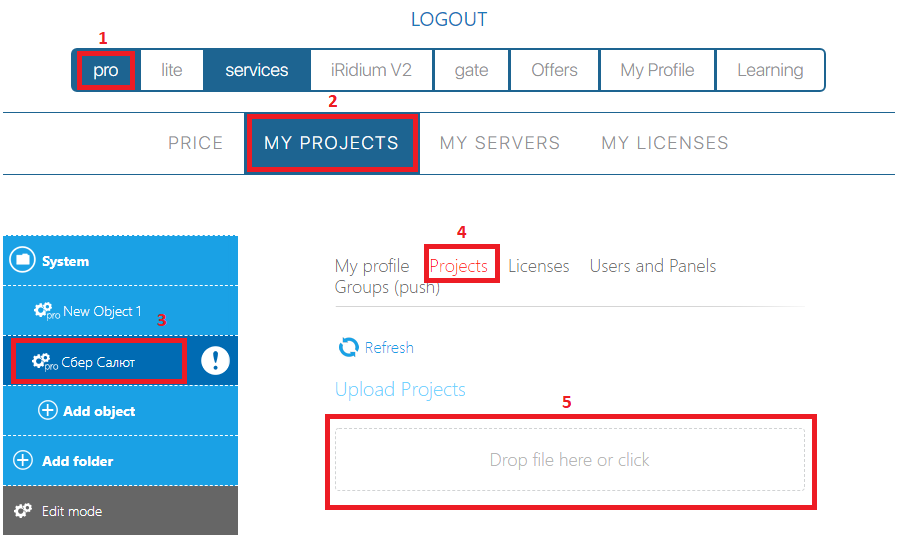Click the System folder icon

coord(22,261)
